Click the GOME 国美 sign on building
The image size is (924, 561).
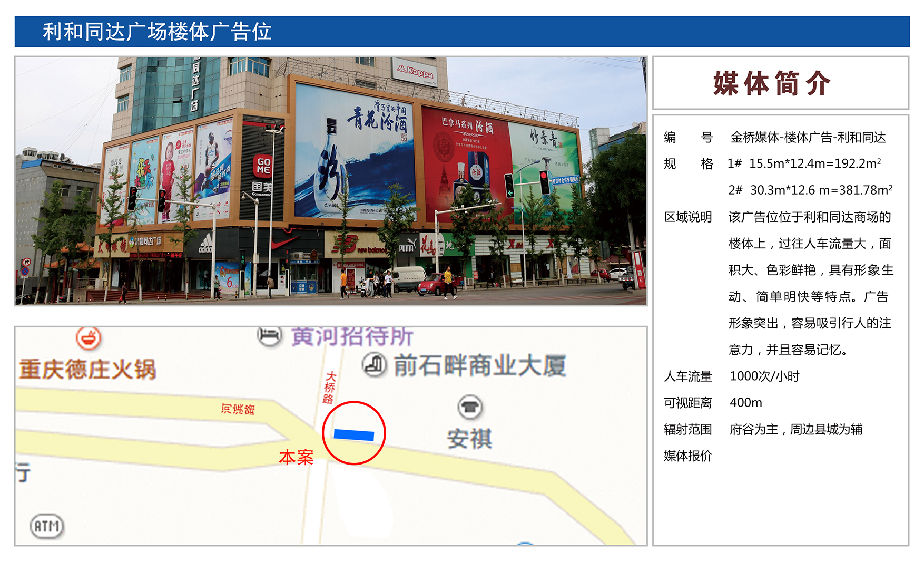[262, 176]
